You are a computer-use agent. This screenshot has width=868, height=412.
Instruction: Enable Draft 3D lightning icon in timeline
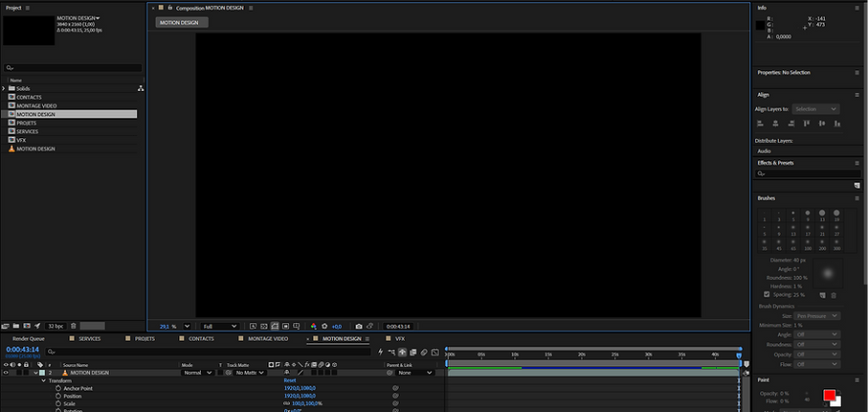(380, 352)
